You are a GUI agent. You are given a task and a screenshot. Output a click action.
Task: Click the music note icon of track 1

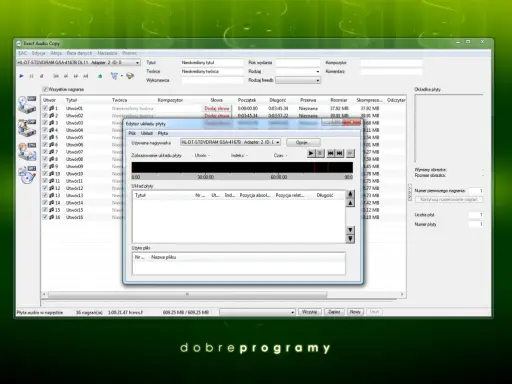pyautogui.click(x=52, y=108)
